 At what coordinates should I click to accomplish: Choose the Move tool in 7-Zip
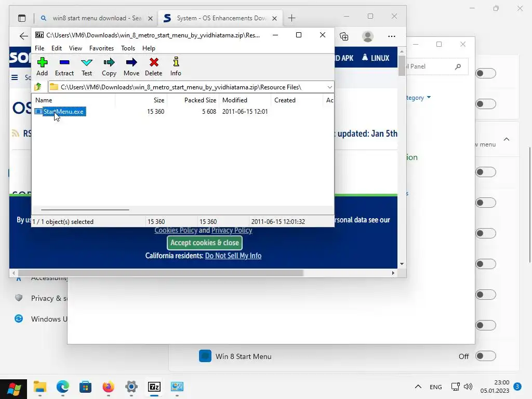tap(131, 66)
